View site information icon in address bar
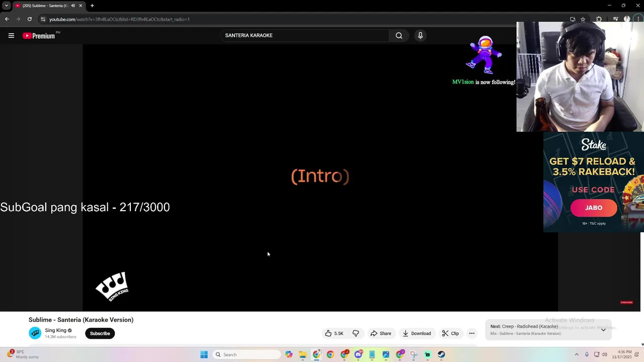The height and width of the screenshot is (362, 644). [43, 19]
